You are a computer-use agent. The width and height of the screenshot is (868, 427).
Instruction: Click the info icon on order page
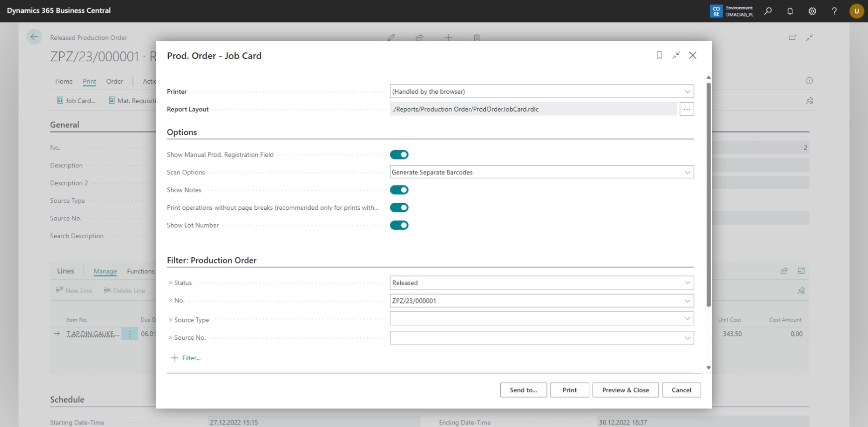pyautogui.click(x=809, y=81)
